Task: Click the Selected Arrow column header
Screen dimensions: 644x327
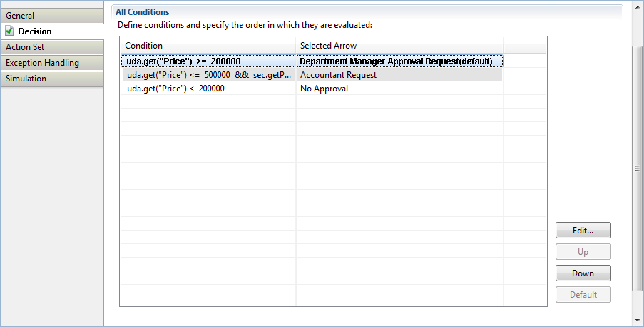Action: (399, 46)
